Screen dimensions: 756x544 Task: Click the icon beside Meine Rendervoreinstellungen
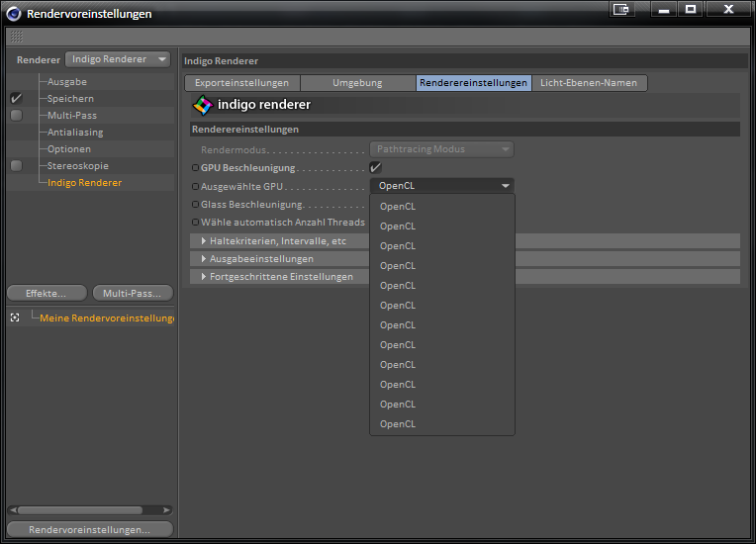coord(15,317)
